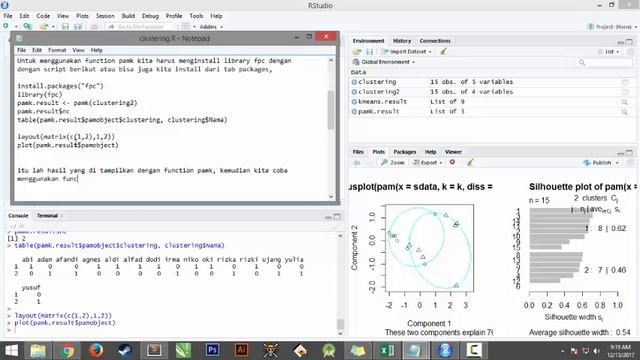Image resolution: width=640 pixels, height=360 pixels.
Task: Switch to the Terminal tab
Action: pos(47,216)
